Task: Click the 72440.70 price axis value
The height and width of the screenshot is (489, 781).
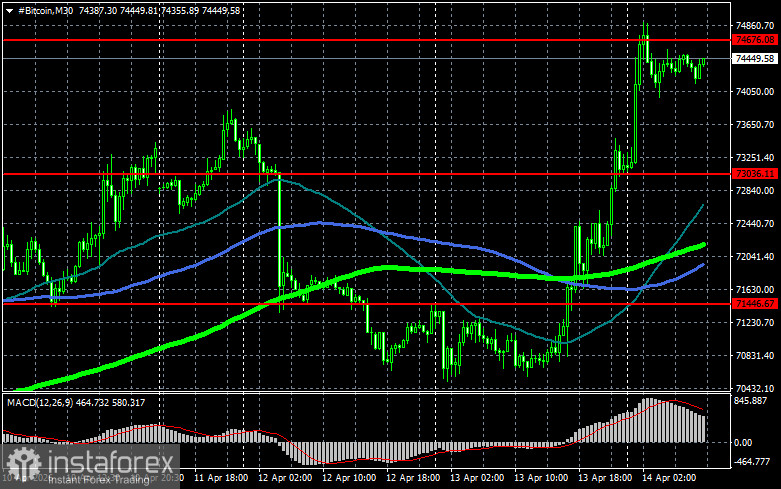Action: point(755,224)
